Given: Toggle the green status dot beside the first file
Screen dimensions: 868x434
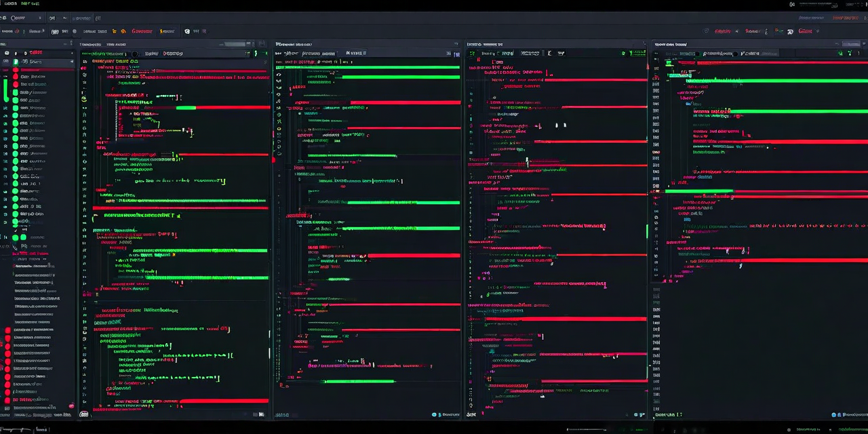Looking at the screenshot, I should click(x=16, y=61).
